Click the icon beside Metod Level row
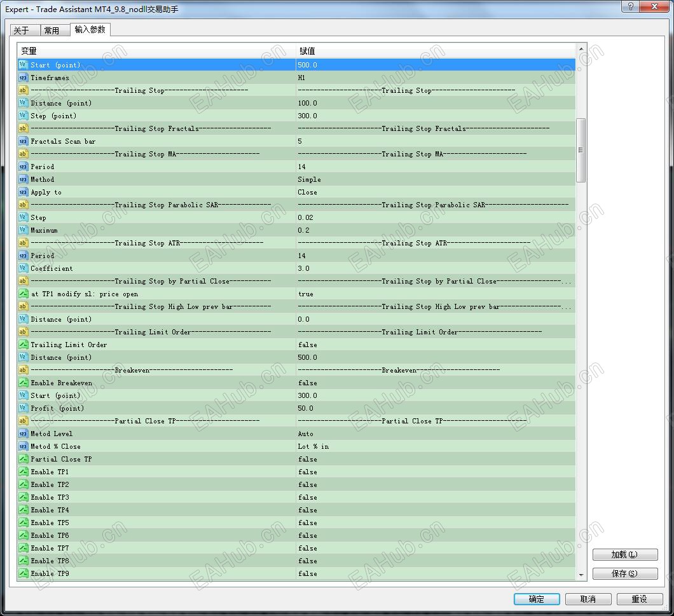 pyautogui.click(x=24, y=434)
